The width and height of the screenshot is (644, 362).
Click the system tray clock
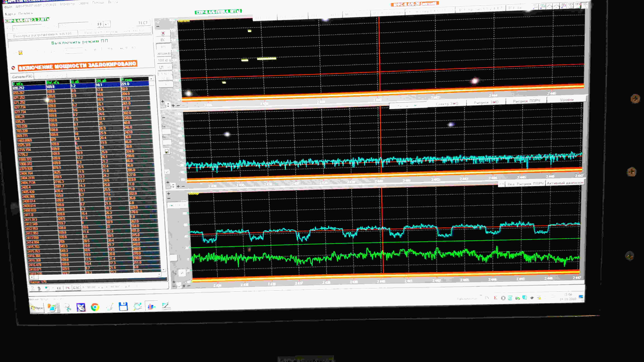click(x=568, y=297)
